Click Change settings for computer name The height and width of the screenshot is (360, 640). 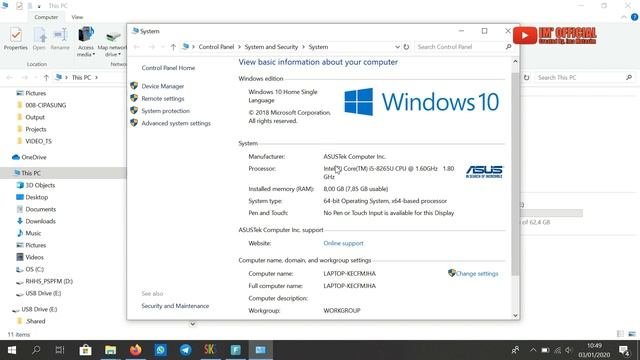477,273
